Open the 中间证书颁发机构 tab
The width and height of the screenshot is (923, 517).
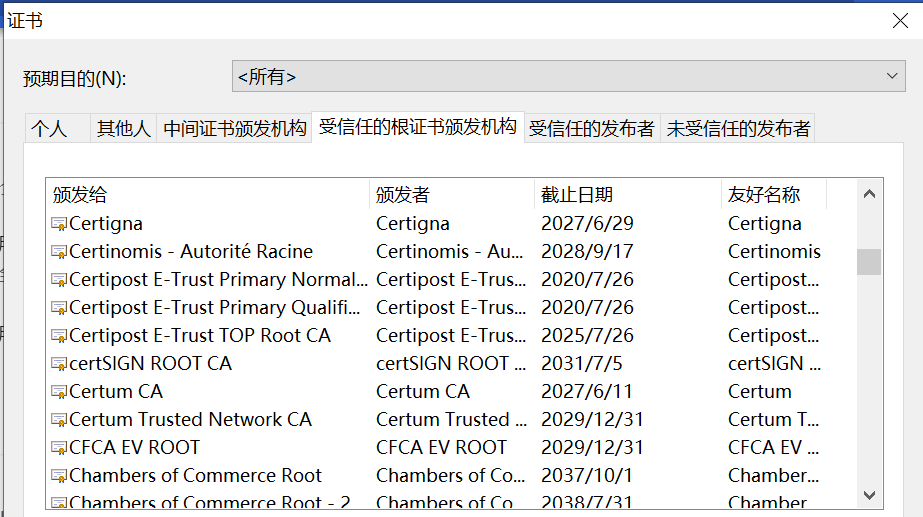(x=234, y=128)
